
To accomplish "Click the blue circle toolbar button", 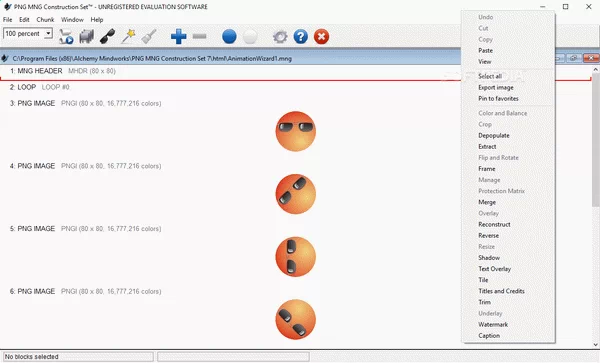I will pos(229,37).
